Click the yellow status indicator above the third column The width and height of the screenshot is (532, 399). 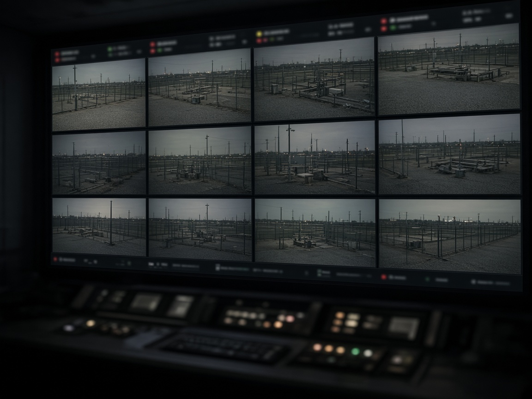tap(259, 34)
